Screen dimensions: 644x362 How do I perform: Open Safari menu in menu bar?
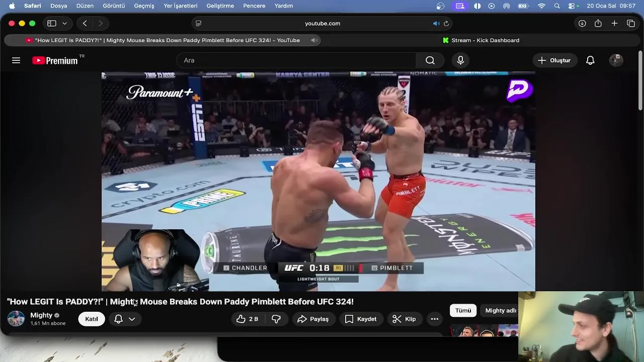[x=32, y=6]
